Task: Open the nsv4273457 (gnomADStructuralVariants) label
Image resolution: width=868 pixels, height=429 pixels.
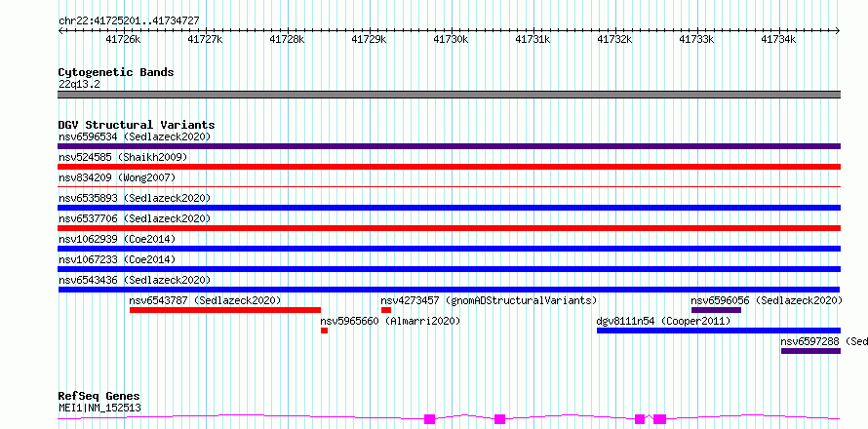Action: click(490, 300)
